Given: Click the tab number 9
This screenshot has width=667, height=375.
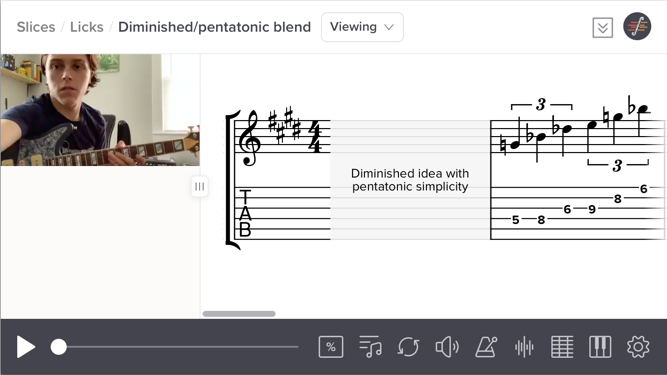Looking at the screenshot, I should [x=592, y=209].
